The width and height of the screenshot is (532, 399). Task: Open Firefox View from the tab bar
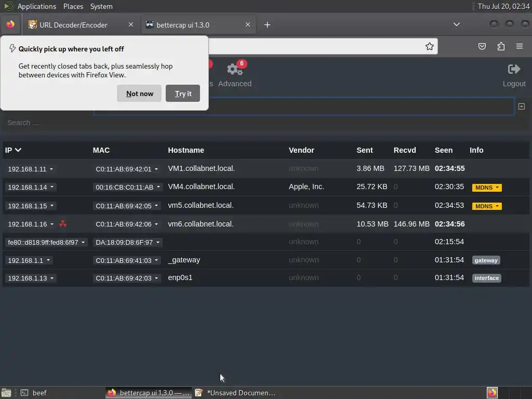pos(10,24)
